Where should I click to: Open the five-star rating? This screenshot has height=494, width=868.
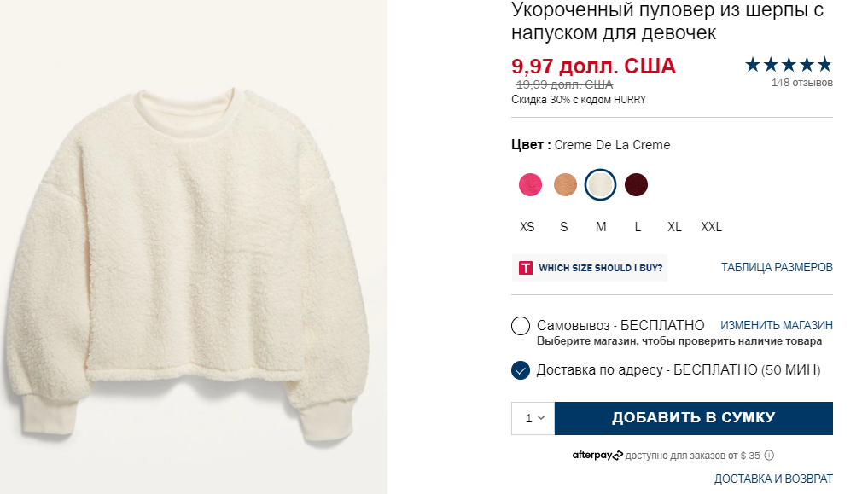coord(789,65)
